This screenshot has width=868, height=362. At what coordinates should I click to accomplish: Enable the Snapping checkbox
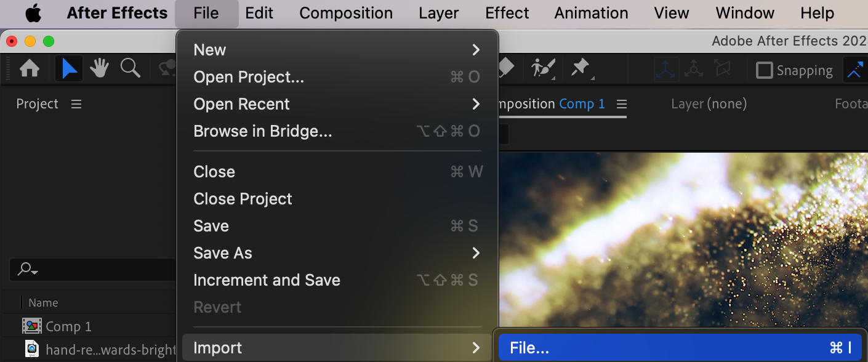click(764, 70)
